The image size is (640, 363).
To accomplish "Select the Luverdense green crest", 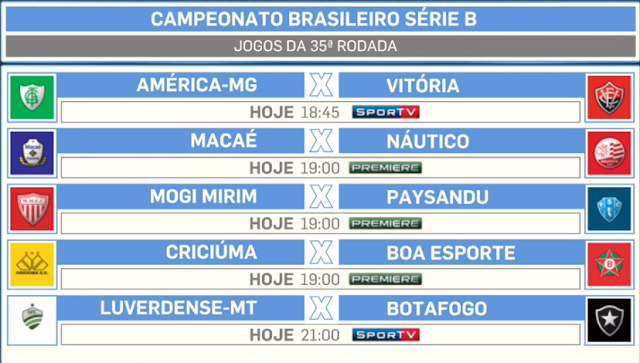I will [32, 320].
